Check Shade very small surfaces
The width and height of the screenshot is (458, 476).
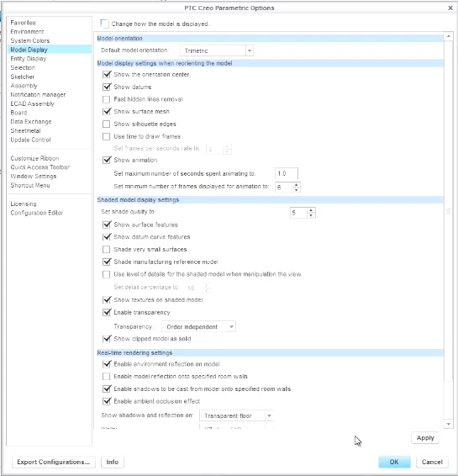pos(107,250)
